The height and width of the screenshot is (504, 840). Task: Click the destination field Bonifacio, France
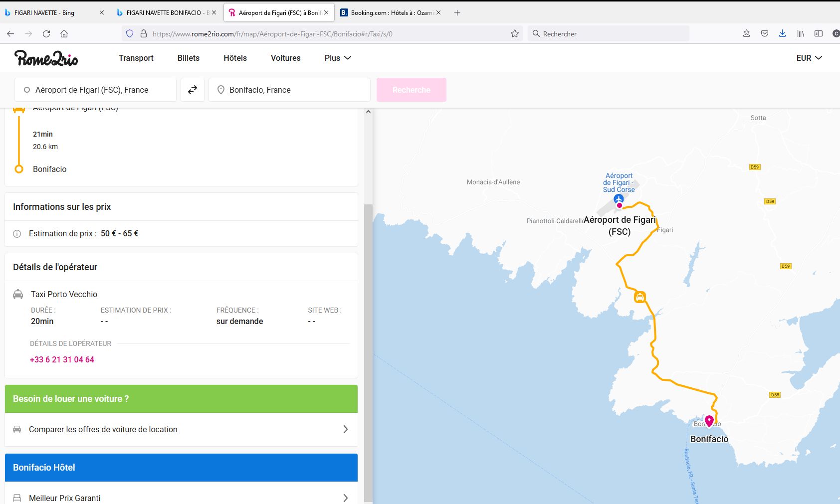click(289, 90)
